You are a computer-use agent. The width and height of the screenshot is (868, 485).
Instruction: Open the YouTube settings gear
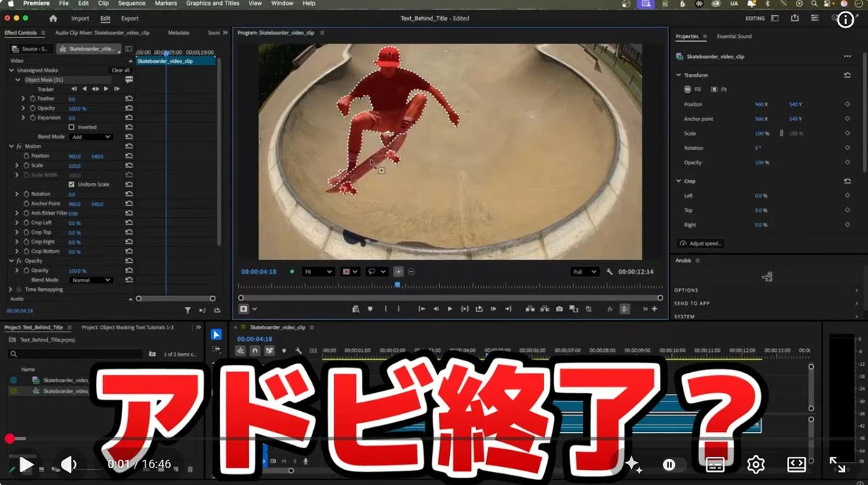click(x=756, y=464)
